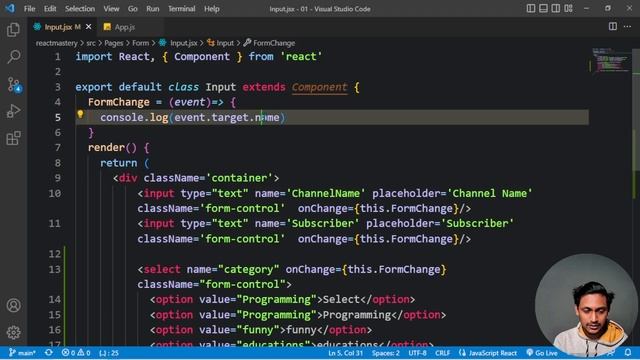Split the editor to the right
The width and height of the screenshot is (640, 360).
pos(613,27)
